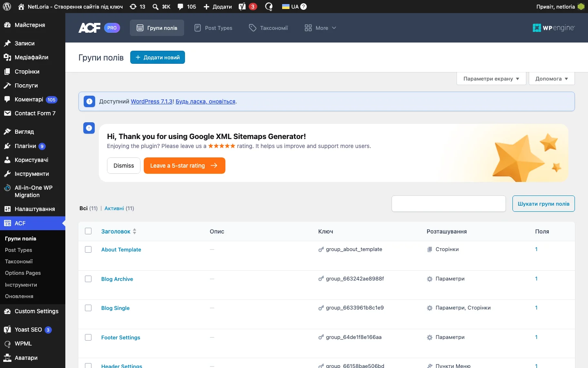588x368 pixels.
Task: Open the Допомога help dropdown
Action: [x=552, y=79]
